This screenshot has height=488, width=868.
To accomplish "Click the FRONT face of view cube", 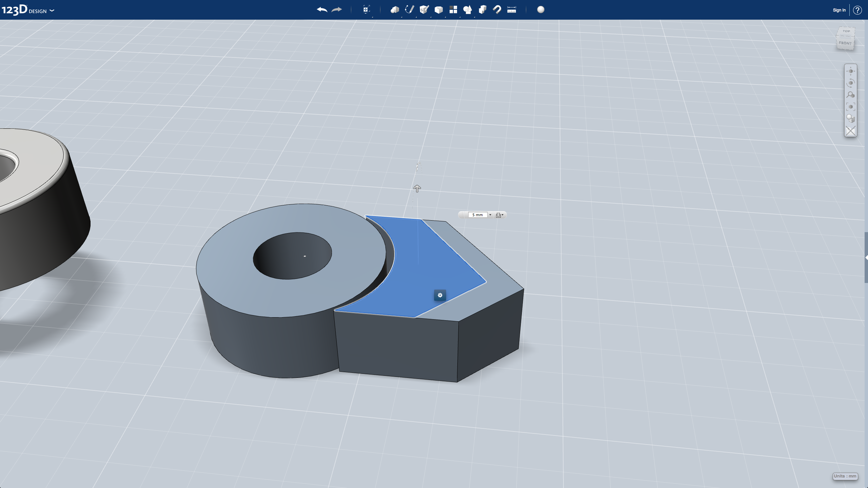I will [x=845, y=43].
